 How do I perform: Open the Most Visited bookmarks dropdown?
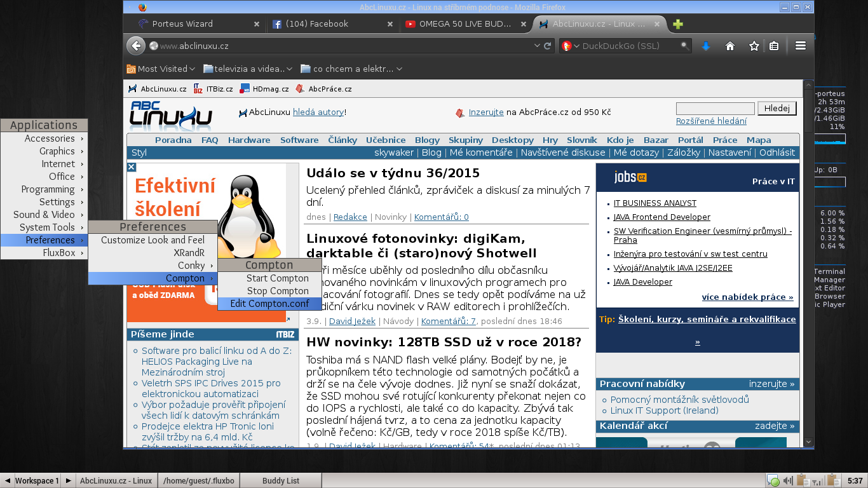(x=161, y=69)
